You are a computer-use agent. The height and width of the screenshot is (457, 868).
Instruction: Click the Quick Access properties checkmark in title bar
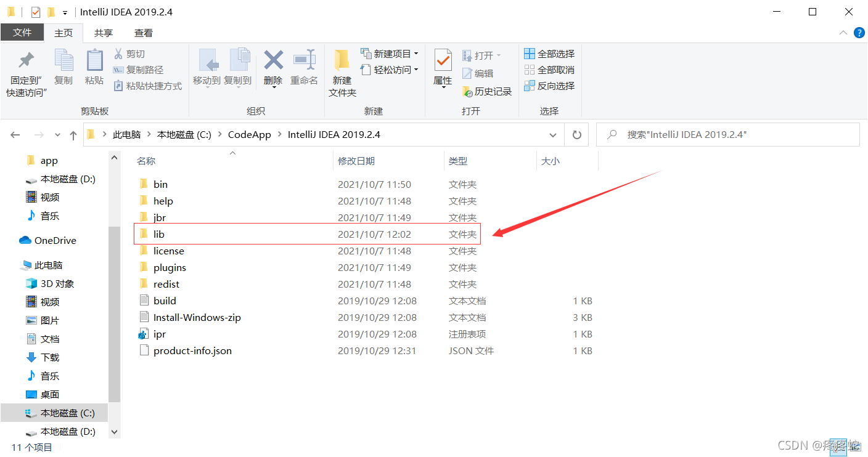(x=36, y=12)
